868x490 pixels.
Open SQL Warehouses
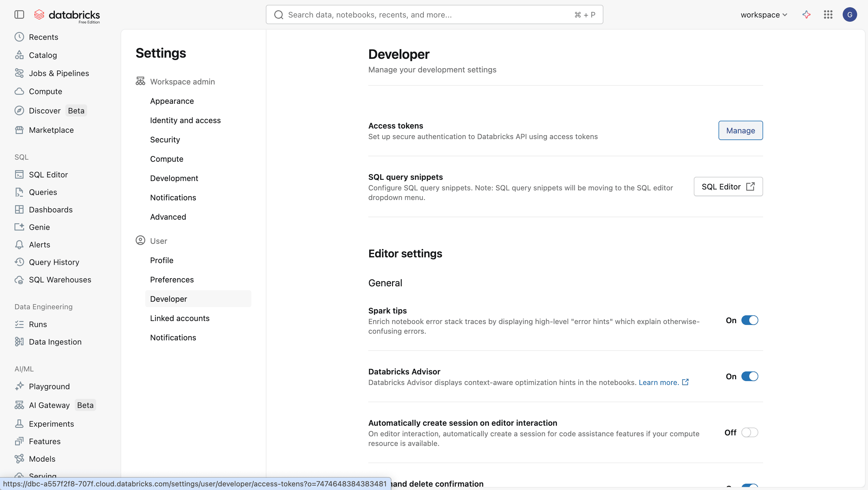[x=60, y=280]
